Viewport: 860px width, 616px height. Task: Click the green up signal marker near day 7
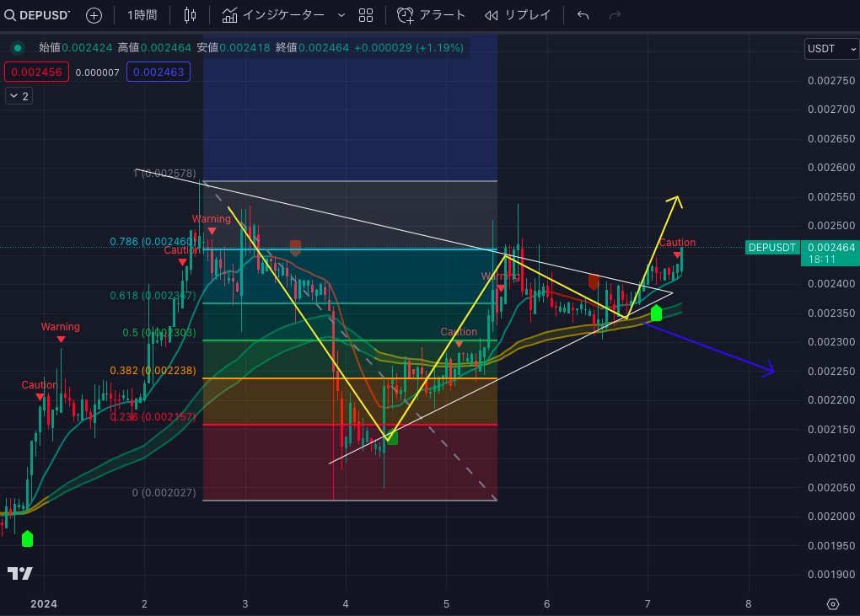[656, 313]
